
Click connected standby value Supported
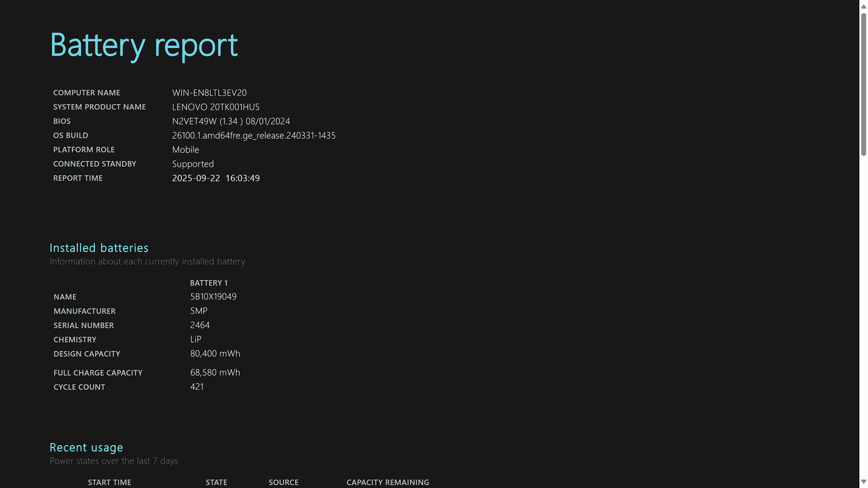[x=193, y=164]
